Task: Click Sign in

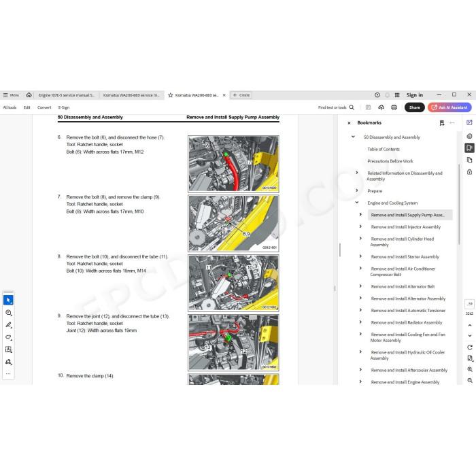Action: [x=415, y=95]
